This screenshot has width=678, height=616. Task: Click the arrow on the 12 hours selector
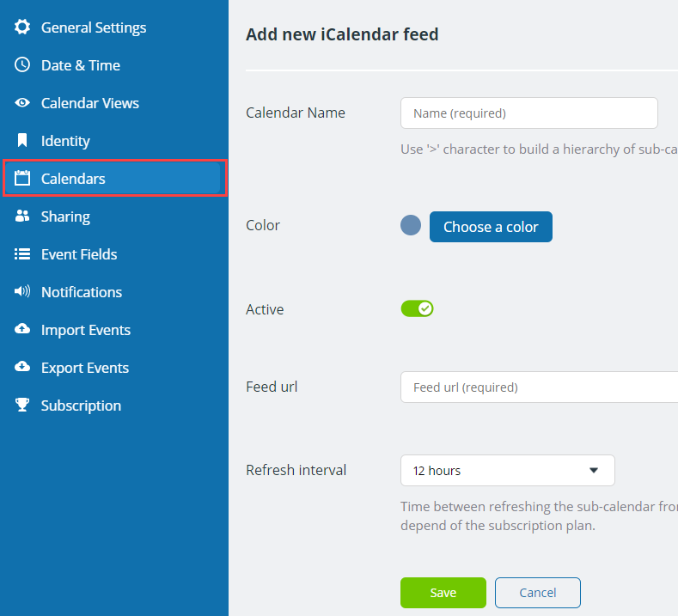594,470
